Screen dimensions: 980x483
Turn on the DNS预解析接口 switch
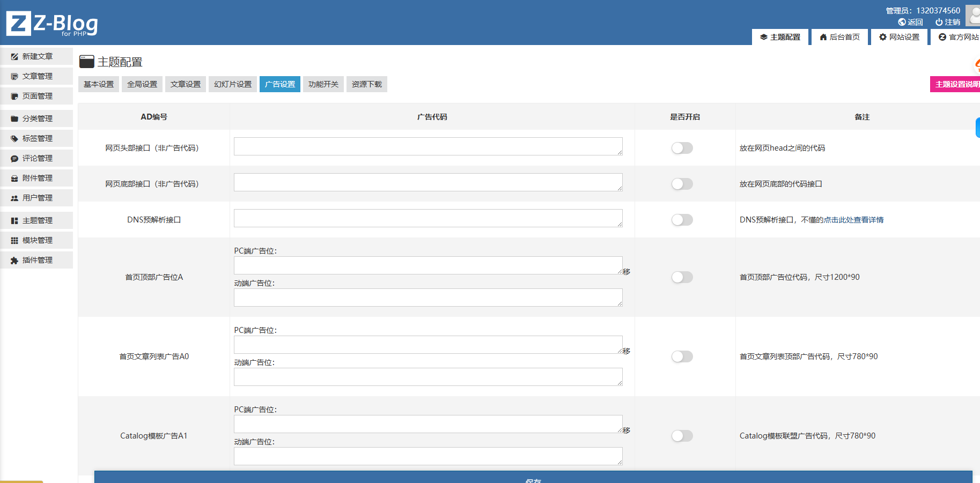pyautogui.click(x=682, y=220)
